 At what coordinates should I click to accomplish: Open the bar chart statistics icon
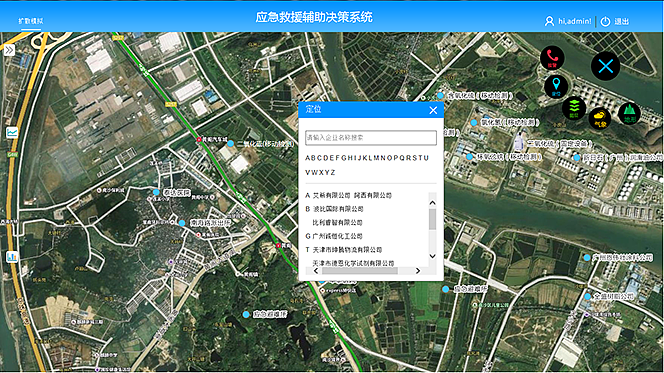[x=12, y=257]
